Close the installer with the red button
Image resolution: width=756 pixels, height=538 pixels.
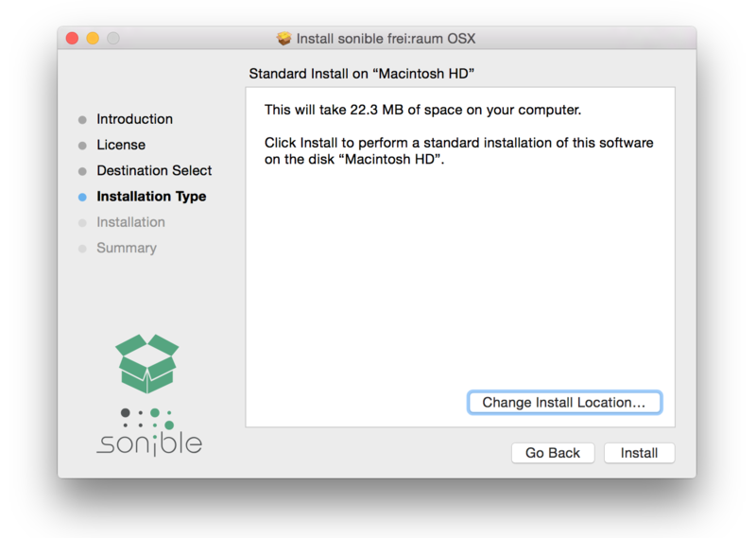72,39
